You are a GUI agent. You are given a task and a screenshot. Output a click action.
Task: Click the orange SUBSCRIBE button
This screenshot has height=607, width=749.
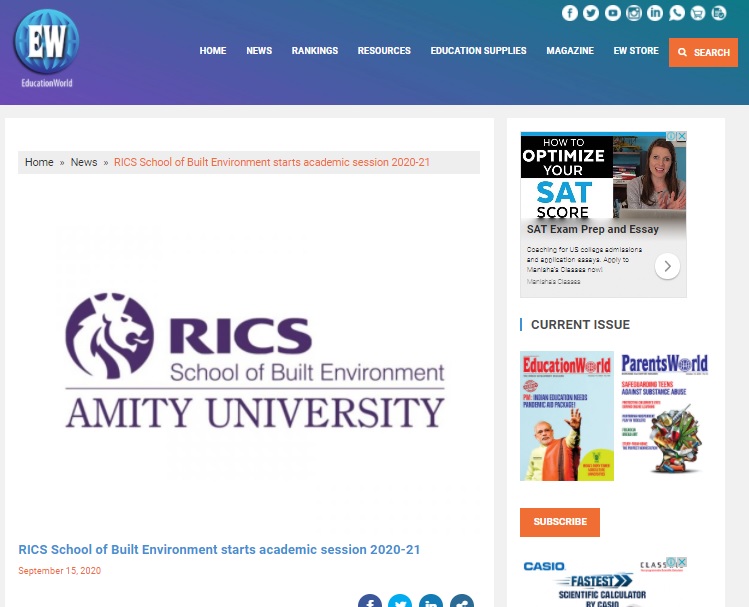(560, 522)
